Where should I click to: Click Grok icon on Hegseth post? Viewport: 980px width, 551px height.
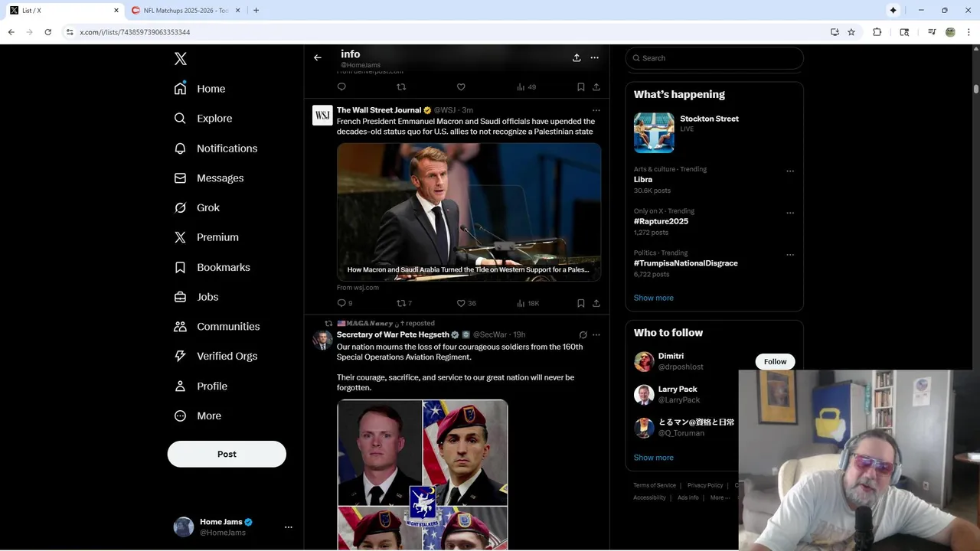point(583,335)
